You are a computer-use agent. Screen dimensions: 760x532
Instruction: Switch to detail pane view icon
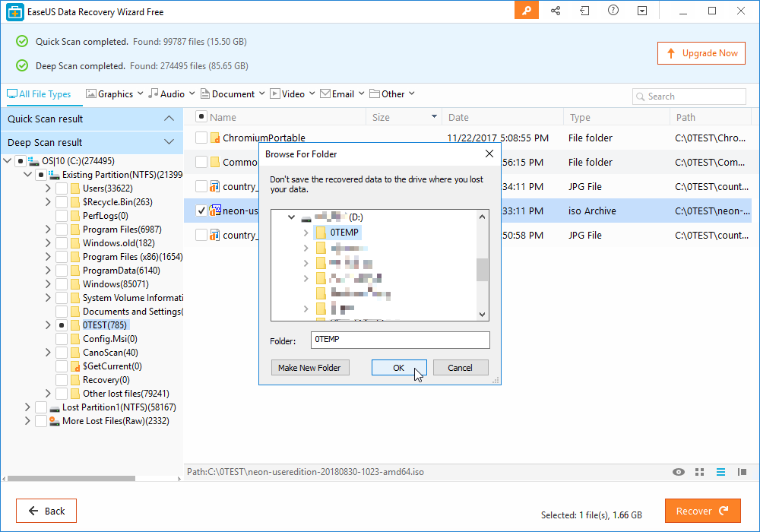742,472
